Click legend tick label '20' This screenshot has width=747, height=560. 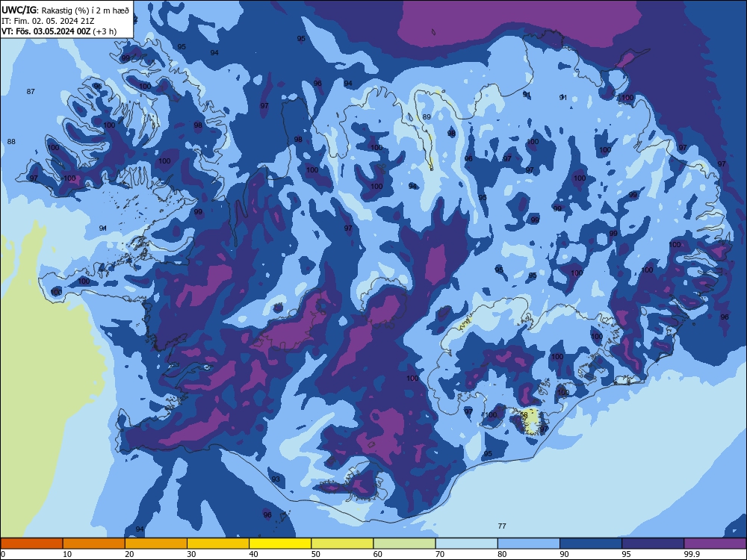129,554
